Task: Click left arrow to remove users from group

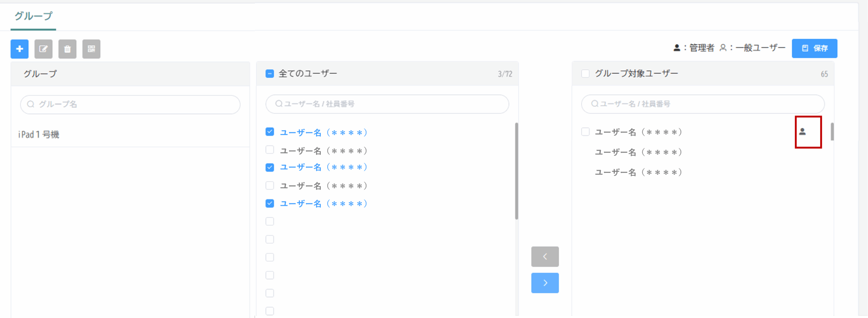Action: (x=545, y=257)
